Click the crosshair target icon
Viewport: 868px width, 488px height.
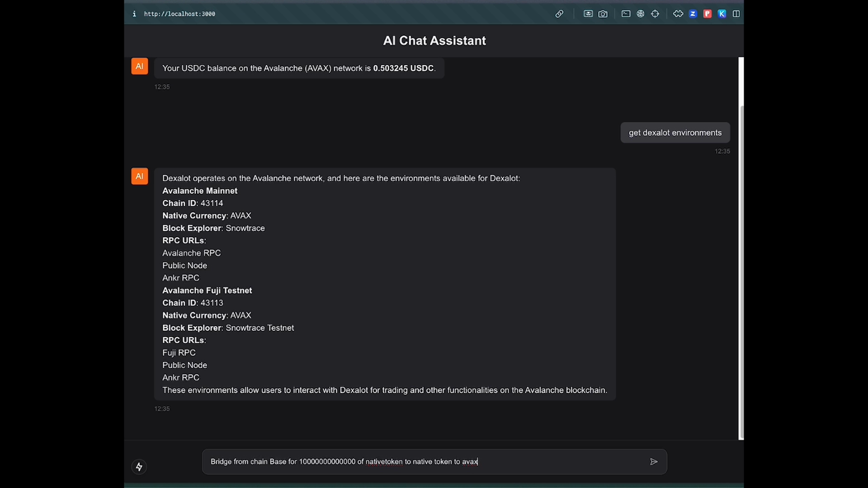655,14
